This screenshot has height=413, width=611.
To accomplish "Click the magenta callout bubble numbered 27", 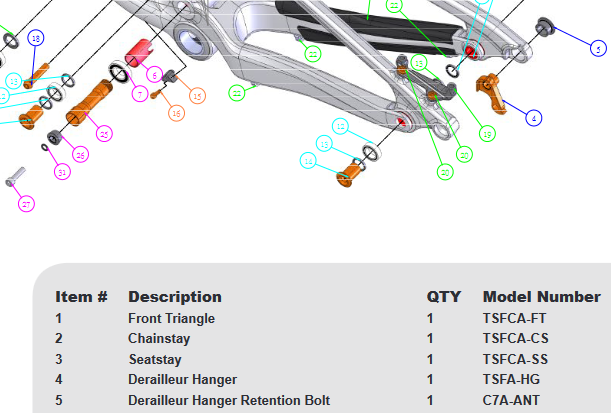I will (x=27, y=204).
